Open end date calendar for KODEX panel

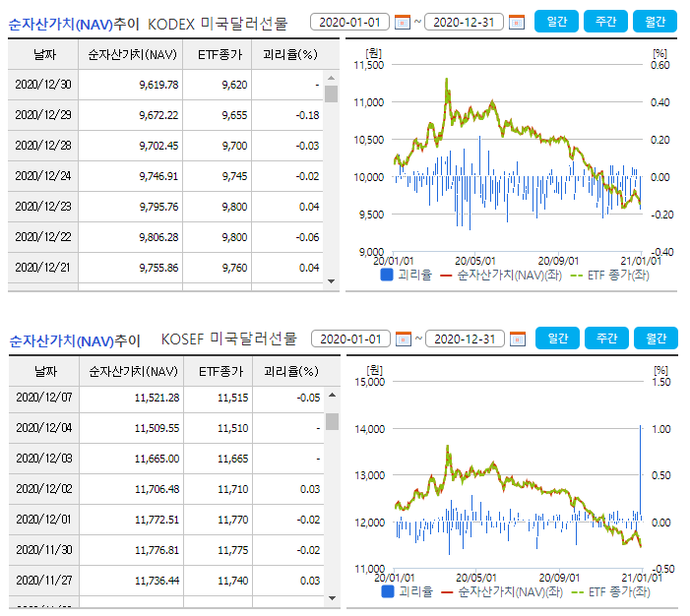pos(517,22)
